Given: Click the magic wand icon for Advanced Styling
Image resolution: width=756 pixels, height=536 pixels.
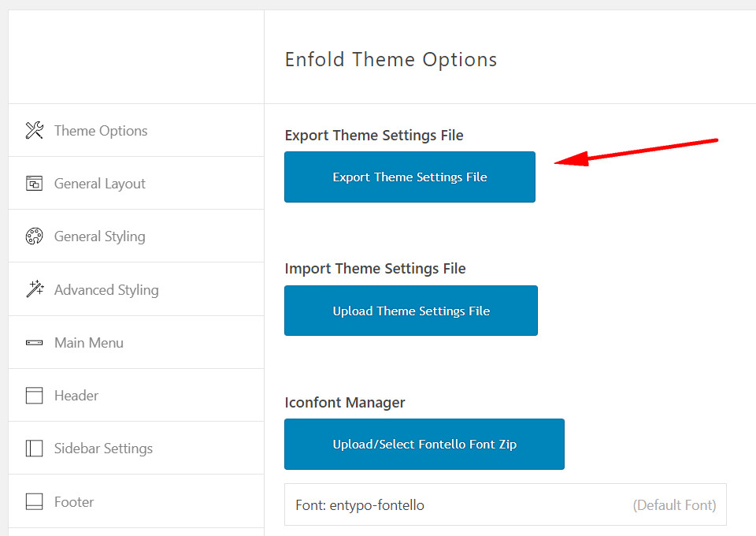Looking at the screenshot, I should tap(35, 289).
